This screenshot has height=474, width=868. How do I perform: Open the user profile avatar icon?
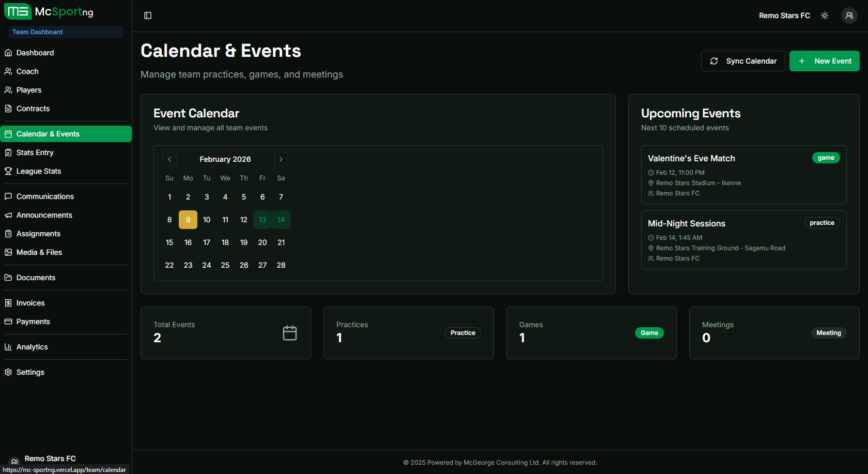(x=849, y=16)
